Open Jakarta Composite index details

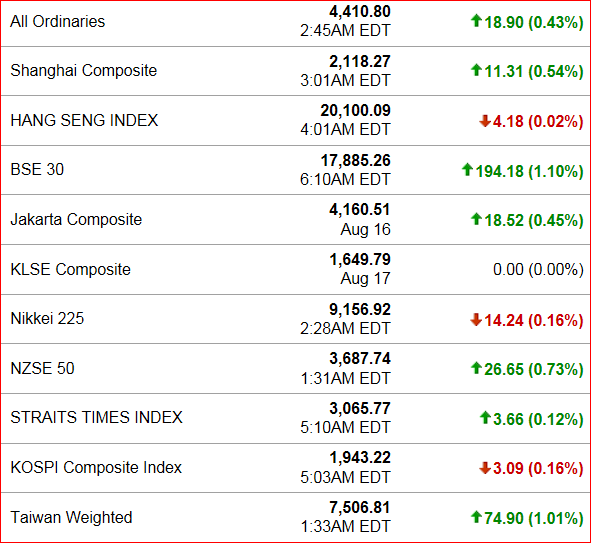point(76,219)
